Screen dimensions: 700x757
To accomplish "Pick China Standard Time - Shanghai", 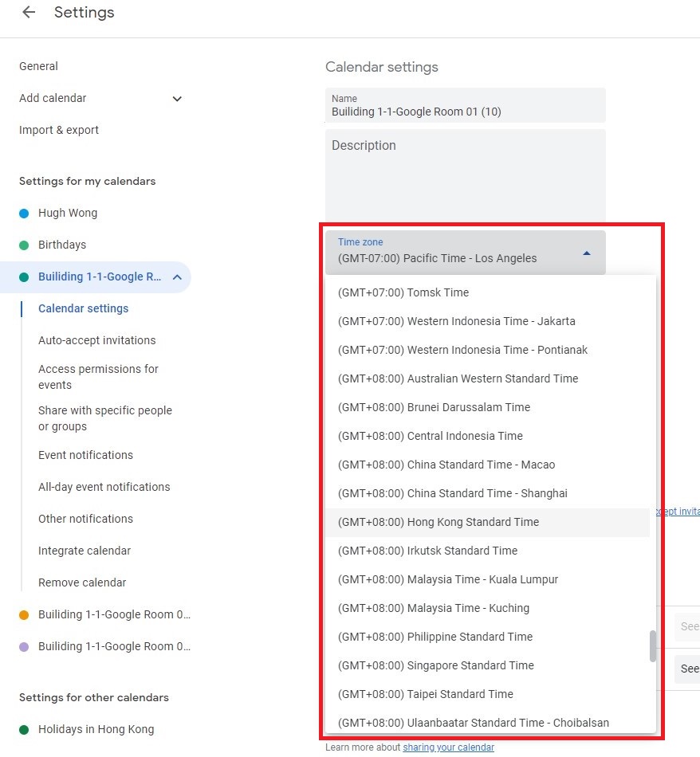I will (x=452, y=493).
